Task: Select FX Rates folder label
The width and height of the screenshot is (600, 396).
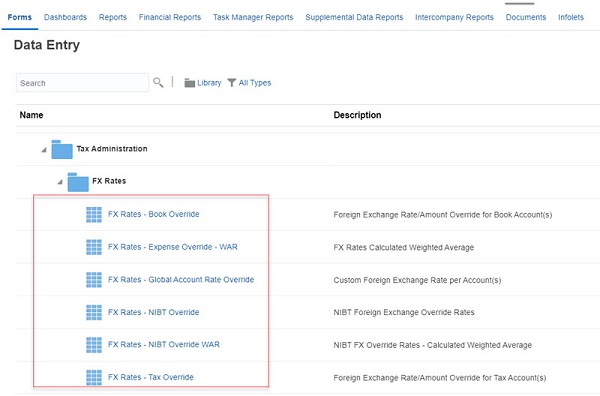Action: coord(109,181)
